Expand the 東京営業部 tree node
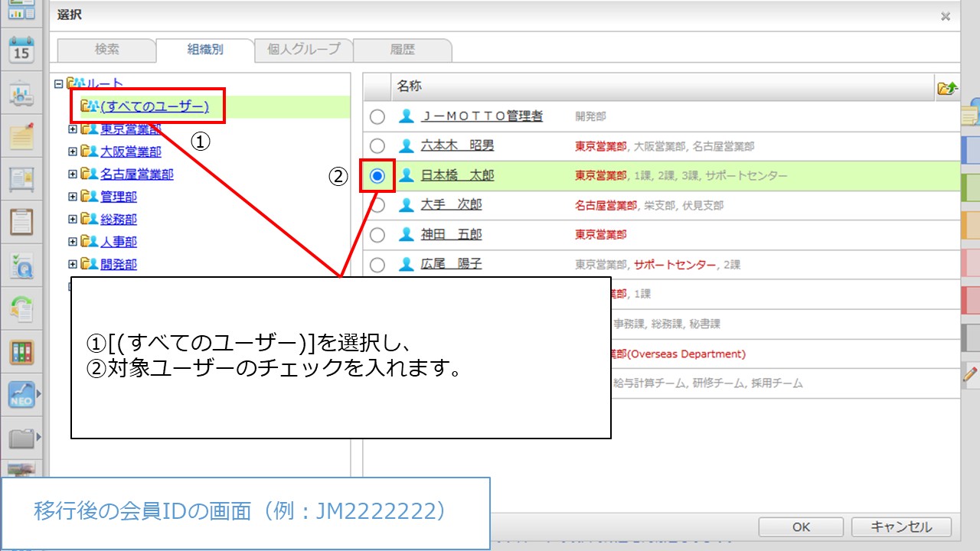The image size is (980, 551). [73, 129]
